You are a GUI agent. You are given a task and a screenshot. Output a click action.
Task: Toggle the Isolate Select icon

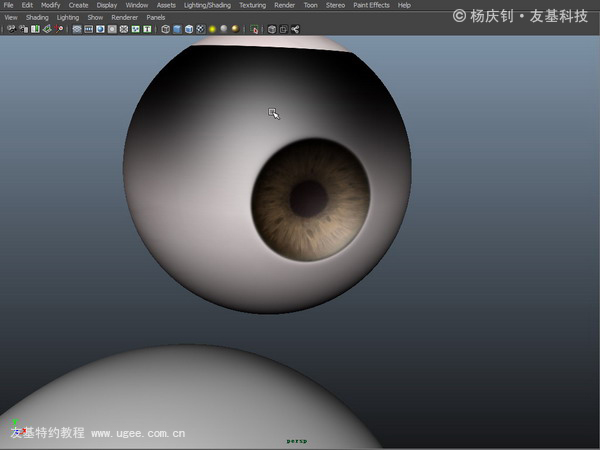(x=254, y=29)
